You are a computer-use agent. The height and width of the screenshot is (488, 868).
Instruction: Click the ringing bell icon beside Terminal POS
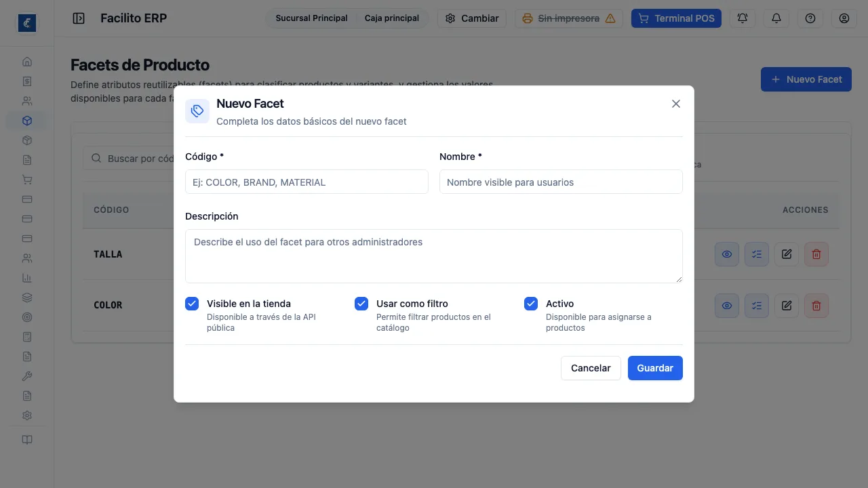point(743,18)
